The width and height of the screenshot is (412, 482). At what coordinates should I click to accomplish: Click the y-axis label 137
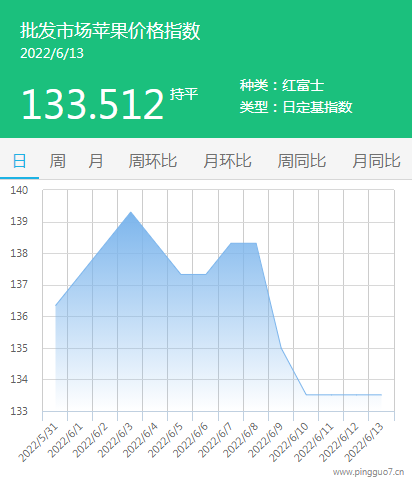(x=19, y=284)
